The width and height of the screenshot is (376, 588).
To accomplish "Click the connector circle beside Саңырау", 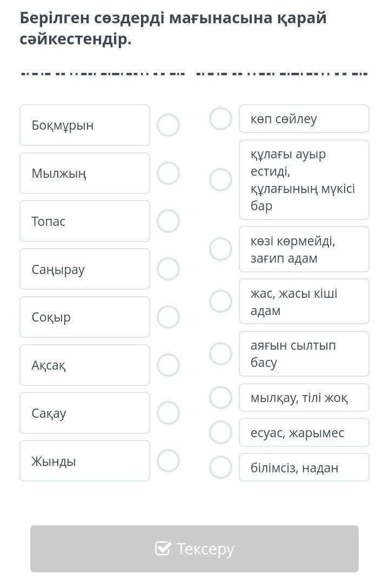I will pyautogui.click(x=168, y=269).
